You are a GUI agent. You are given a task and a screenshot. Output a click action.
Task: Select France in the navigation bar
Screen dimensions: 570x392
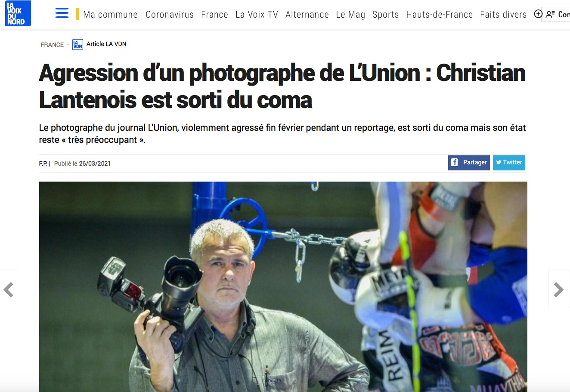coord(214,15)
